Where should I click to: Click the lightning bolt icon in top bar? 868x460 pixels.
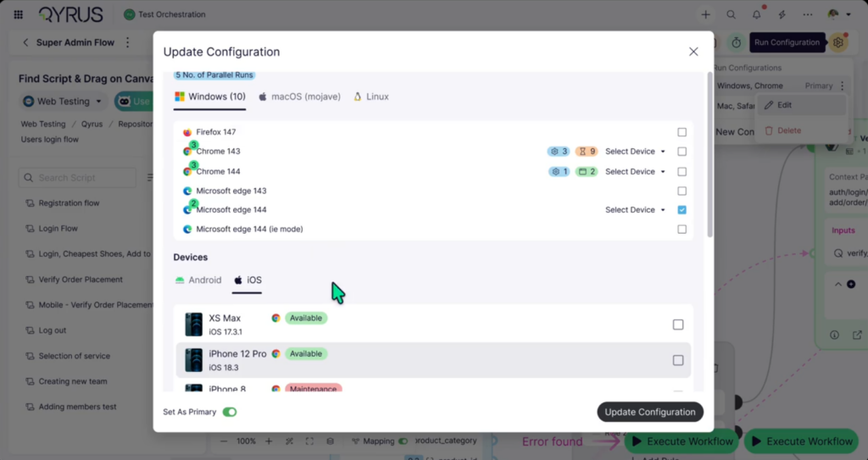point(782,15)
